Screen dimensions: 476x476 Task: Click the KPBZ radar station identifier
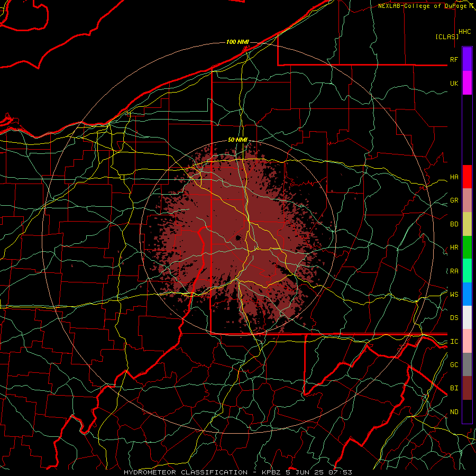click(270, 472)
